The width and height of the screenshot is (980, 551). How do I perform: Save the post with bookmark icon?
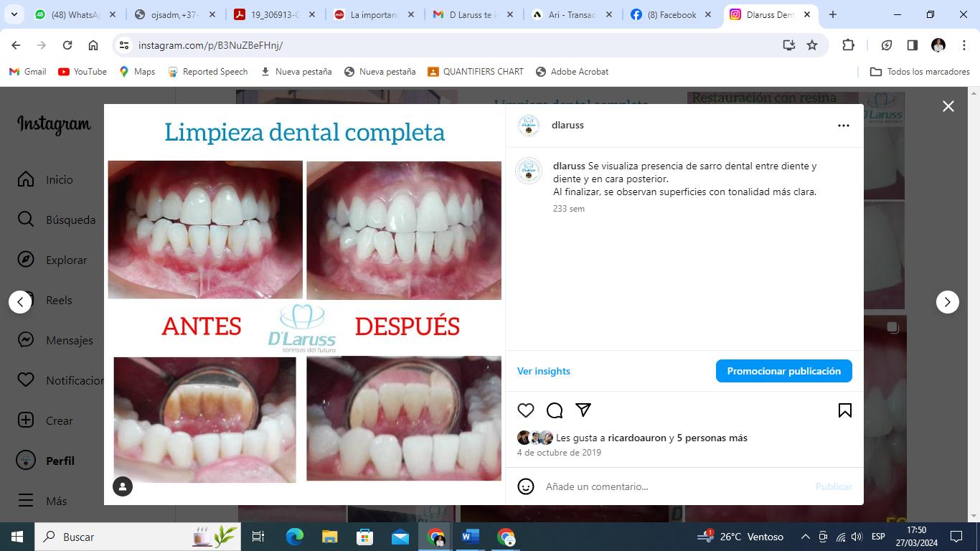coord(845,410)
